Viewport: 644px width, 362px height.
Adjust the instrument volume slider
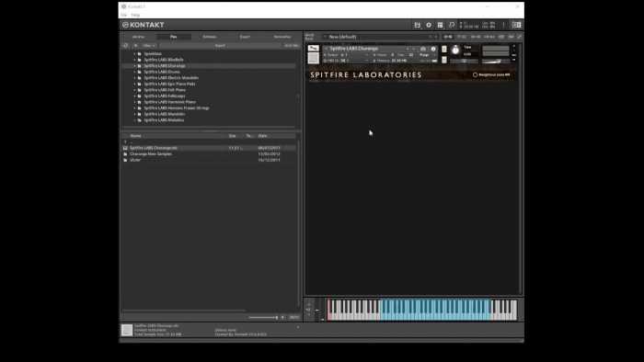point(496,62)
